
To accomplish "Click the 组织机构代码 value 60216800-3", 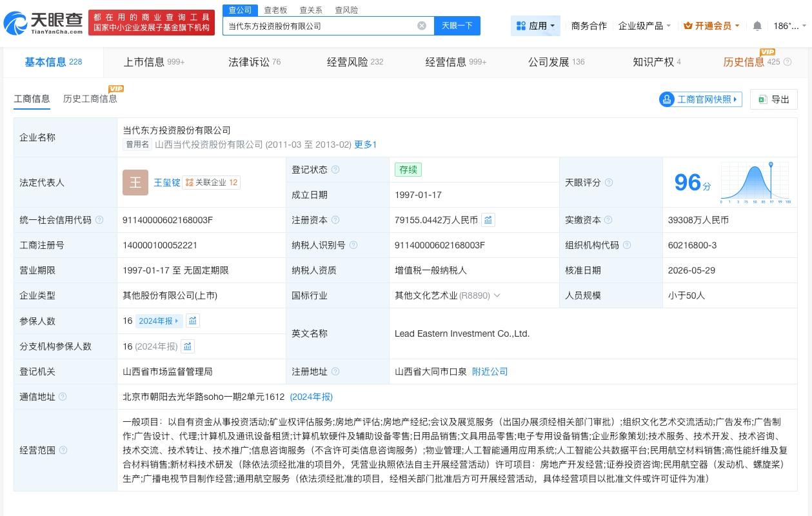I will (x=692, y=245).
